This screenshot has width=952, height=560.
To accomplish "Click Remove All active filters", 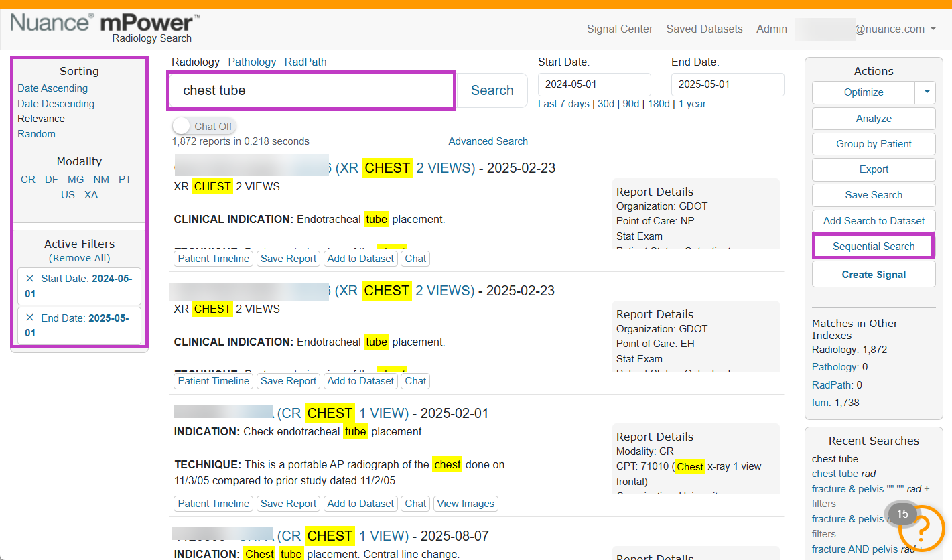I will [x=79, y=258].
